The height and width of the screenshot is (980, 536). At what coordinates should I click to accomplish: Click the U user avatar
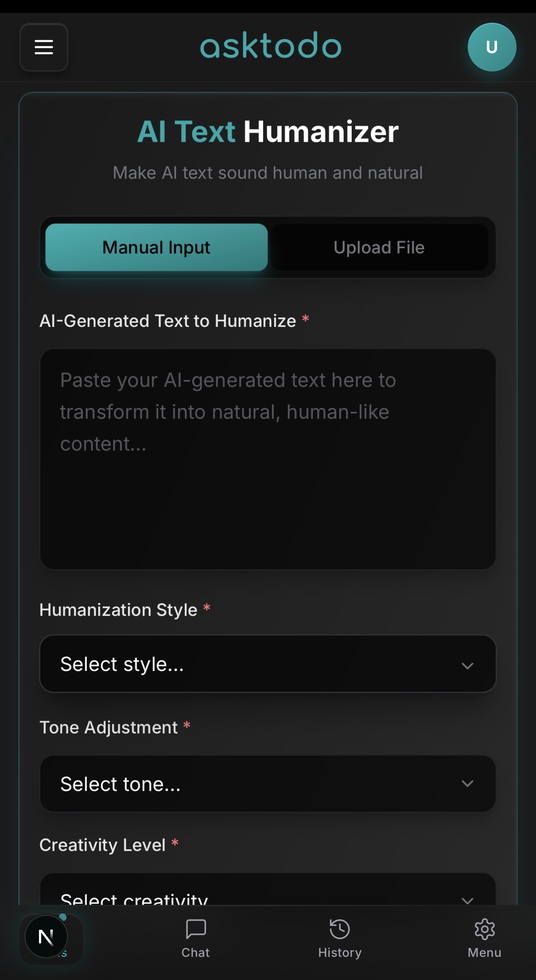pyautogui.click(x=492, y=47)
